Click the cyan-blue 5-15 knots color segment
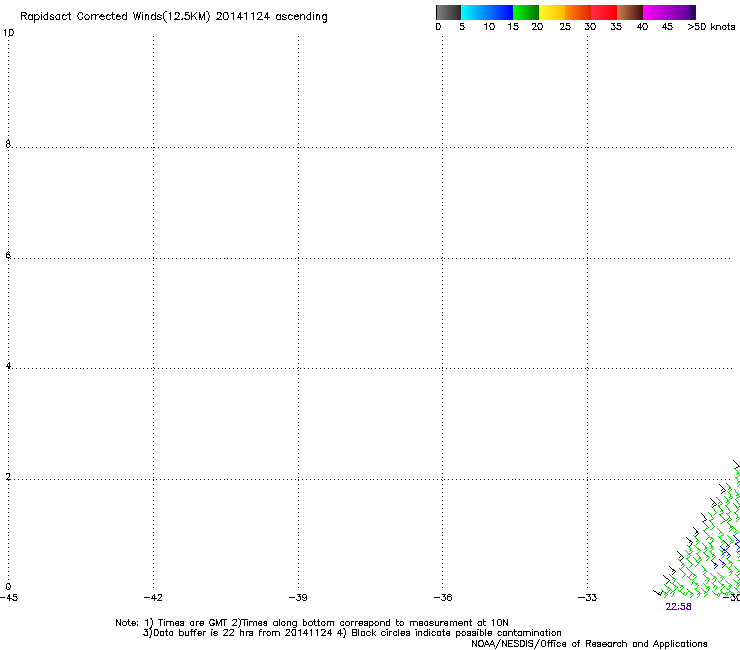 [487, 12]
